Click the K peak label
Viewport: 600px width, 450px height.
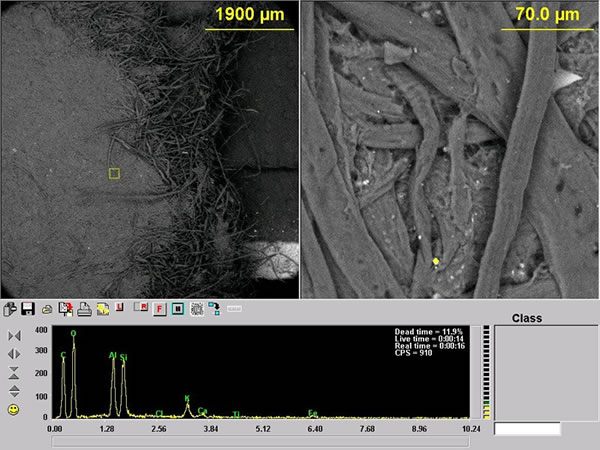click(187, 398)
